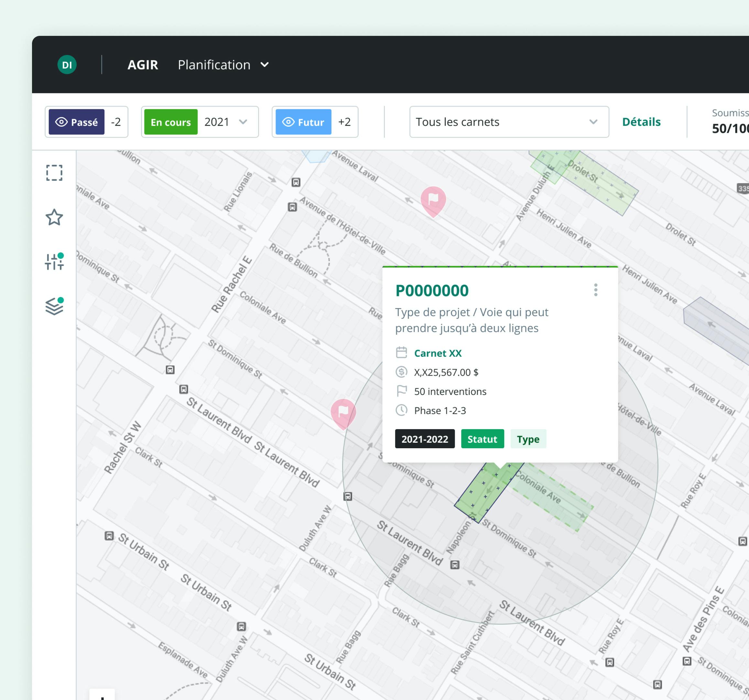This screenshot has width=749, height=700.
Task: Click the flag icon beside 50 interventions
Action: click(x=402, y=391)
